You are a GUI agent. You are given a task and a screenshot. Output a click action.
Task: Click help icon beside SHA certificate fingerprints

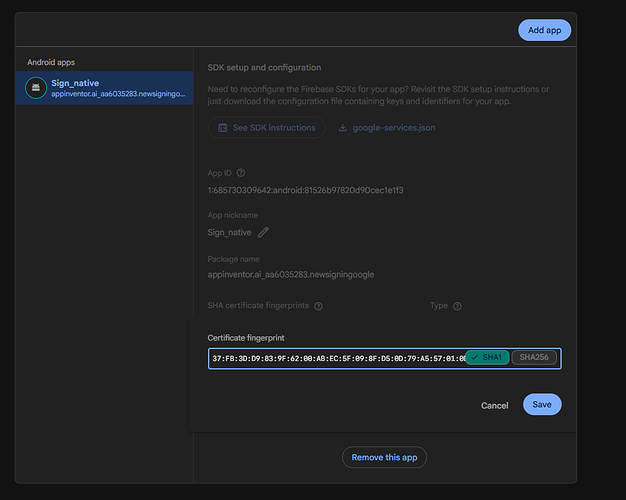tap(318, 306)
